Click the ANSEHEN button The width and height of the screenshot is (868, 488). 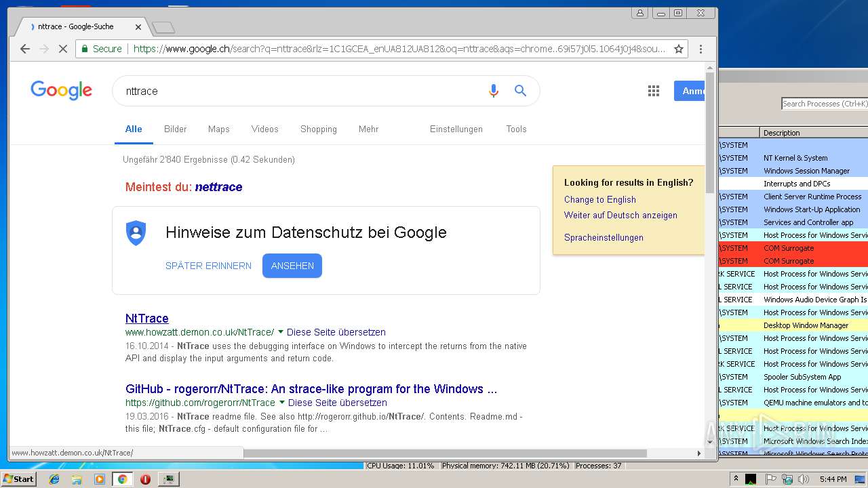click(x=292, y=266)
